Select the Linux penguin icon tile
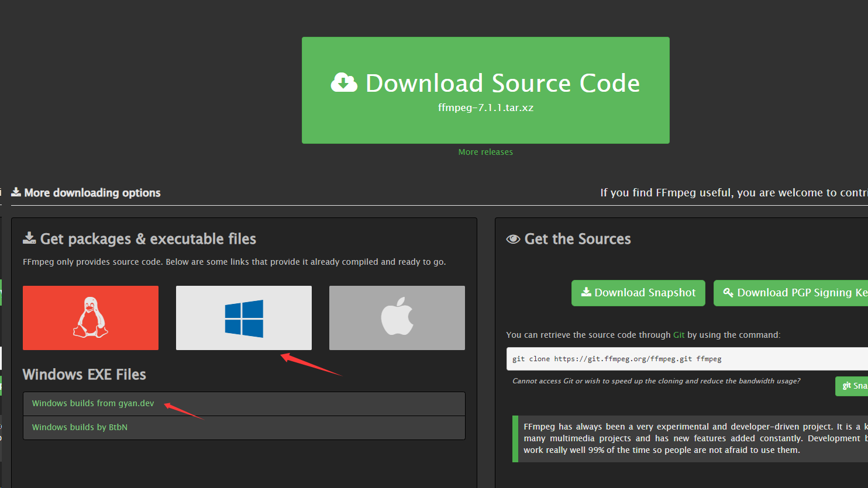 [x=91, y=318]
